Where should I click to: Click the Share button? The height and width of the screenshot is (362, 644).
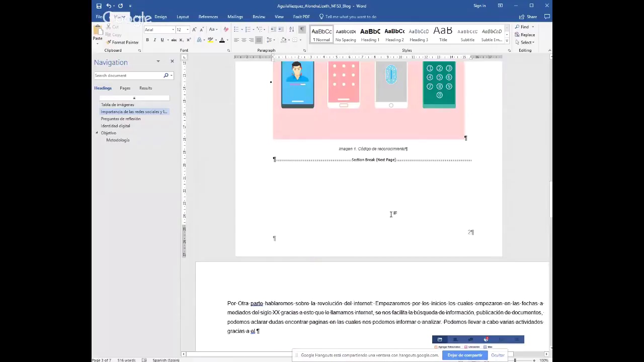tap(528, 17)
